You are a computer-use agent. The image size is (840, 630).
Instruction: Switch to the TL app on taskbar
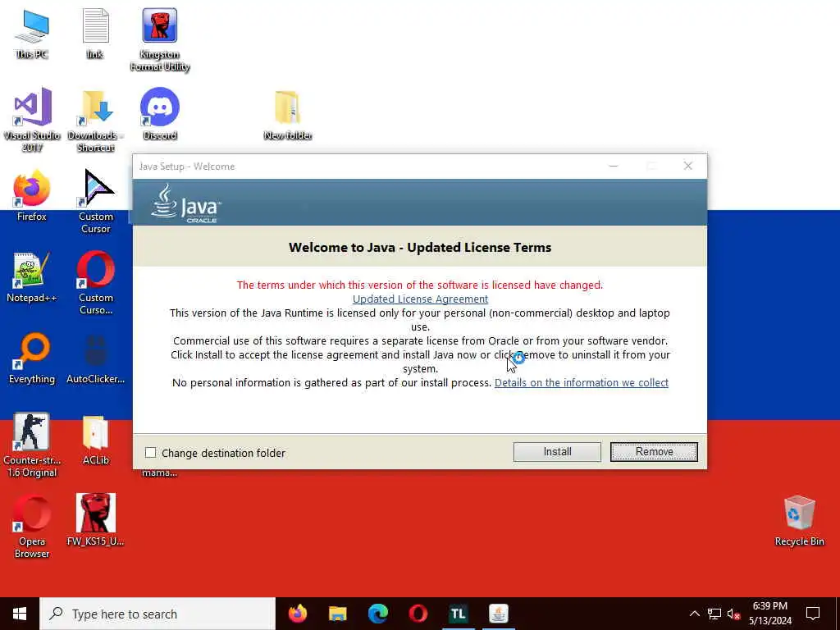(458, 614)
